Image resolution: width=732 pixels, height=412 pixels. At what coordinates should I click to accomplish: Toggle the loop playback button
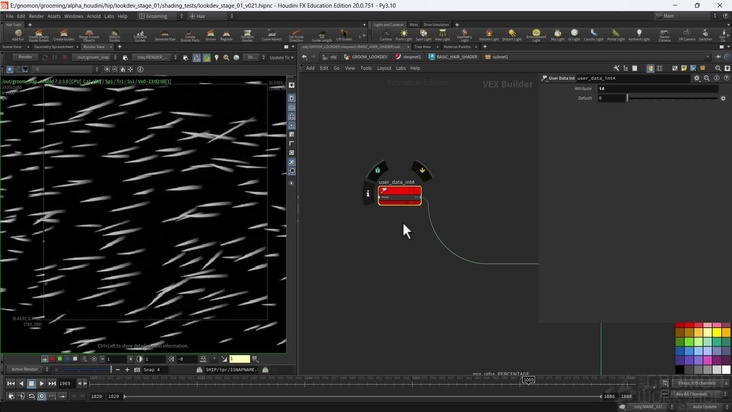tap(31, 396)
